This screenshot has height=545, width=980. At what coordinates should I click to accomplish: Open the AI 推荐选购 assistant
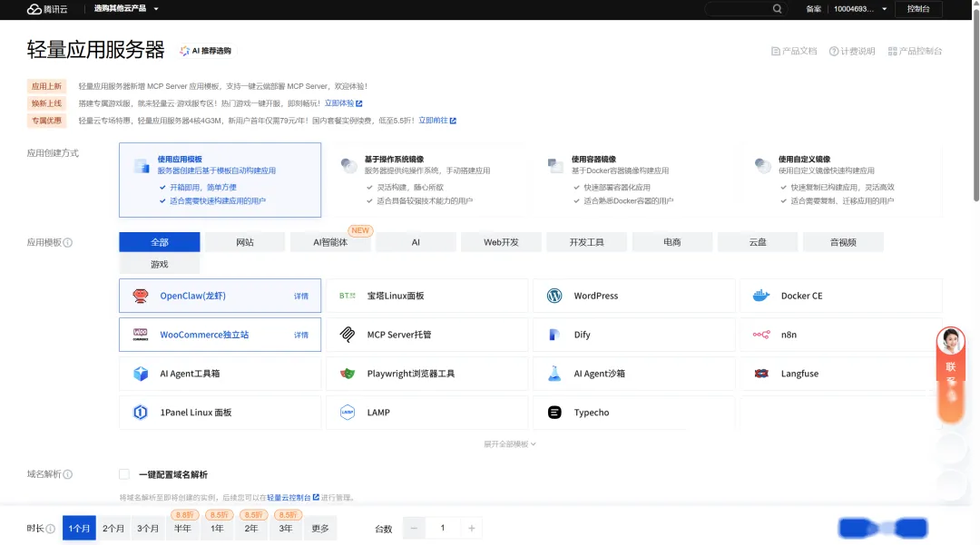pyautogui.click(x=206, y=51)
